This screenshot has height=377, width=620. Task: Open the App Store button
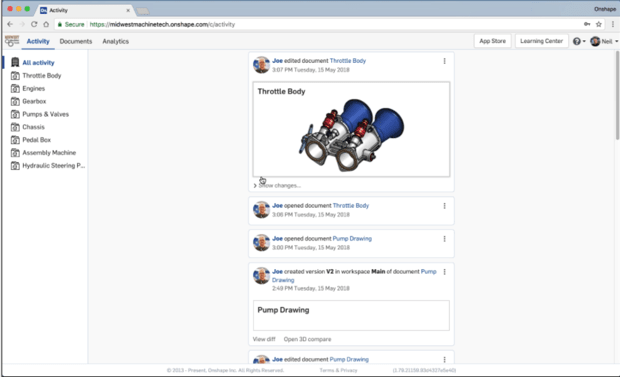[492, 41]
